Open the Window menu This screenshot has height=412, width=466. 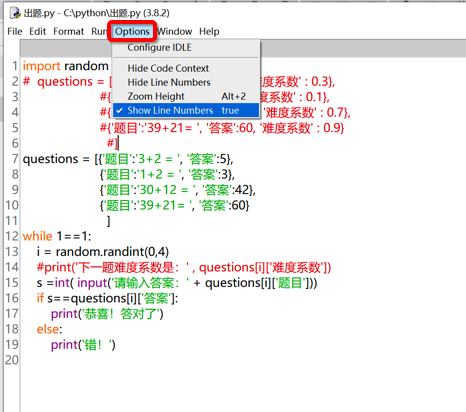(x=175, y=31)
